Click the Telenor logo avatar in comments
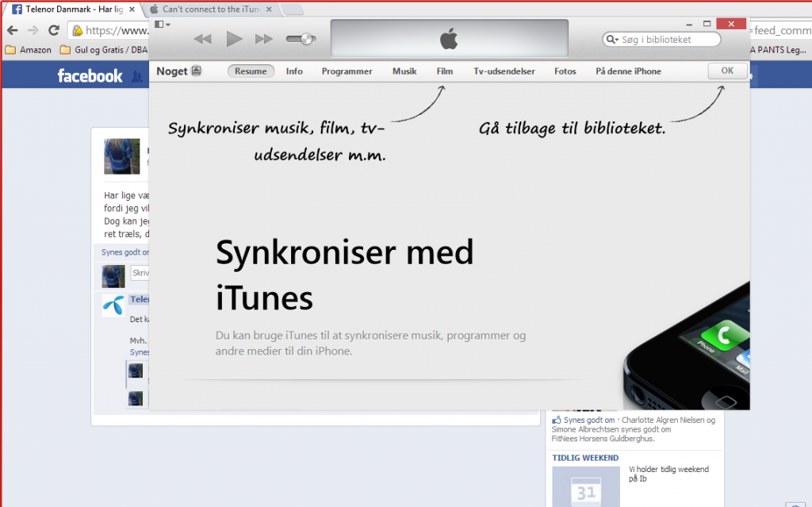The width and height of the screenshot is (812, 507). 113,305
